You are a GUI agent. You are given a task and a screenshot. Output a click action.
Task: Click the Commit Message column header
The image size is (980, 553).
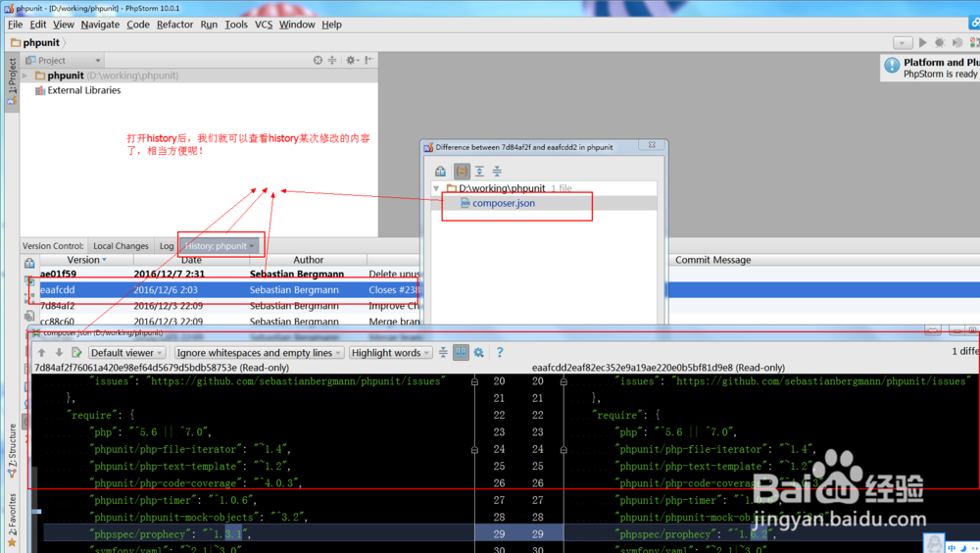[x=712, y=260]
